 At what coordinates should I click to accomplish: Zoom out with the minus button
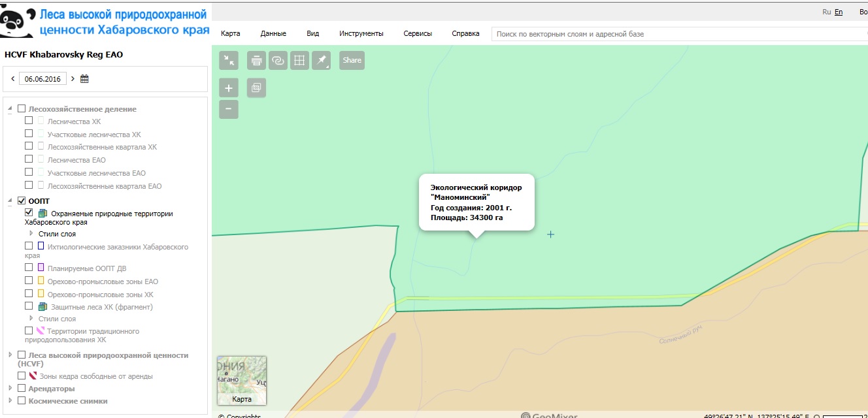tap(229, 109)
